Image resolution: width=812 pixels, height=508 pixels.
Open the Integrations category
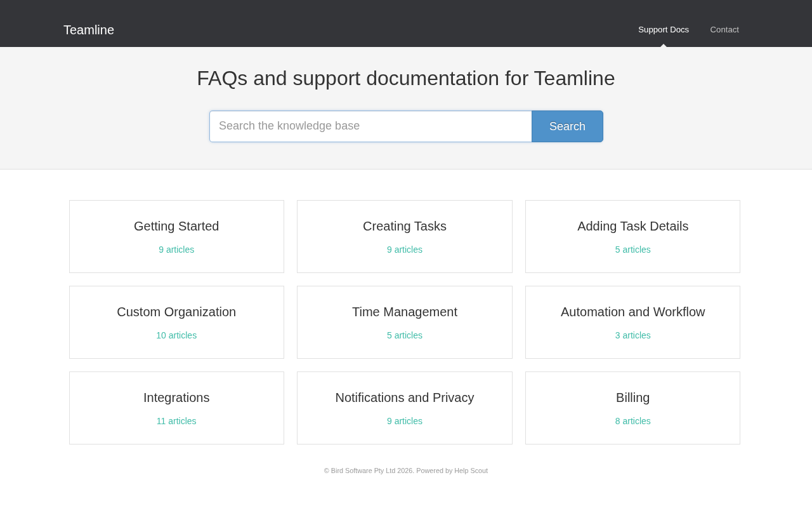pyautogui.click(x=176, y=408)
